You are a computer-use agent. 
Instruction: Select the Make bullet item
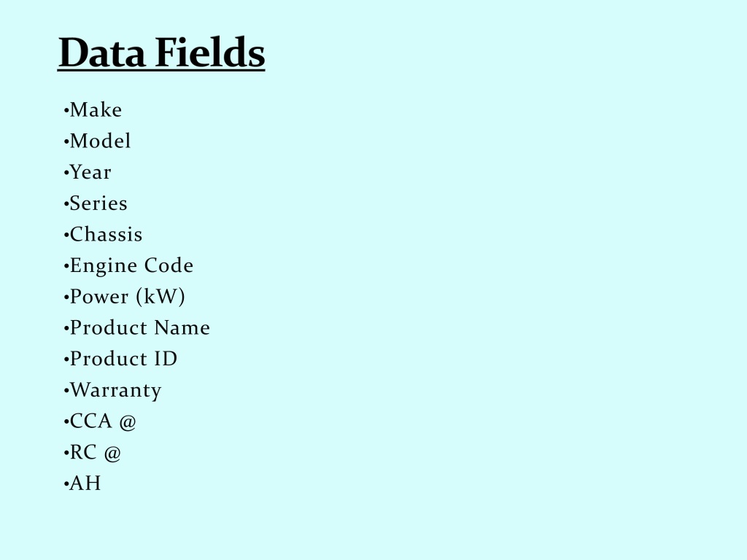93,110
